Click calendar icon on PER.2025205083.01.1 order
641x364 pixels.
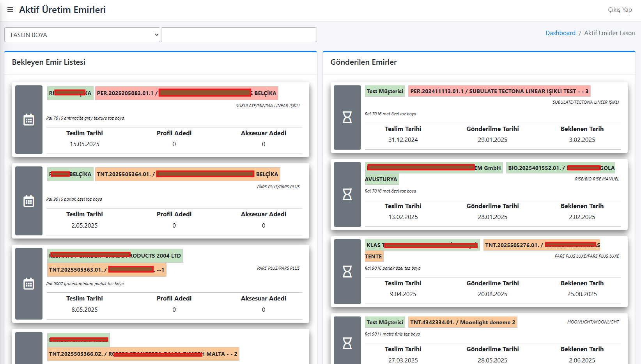(29, 120)
